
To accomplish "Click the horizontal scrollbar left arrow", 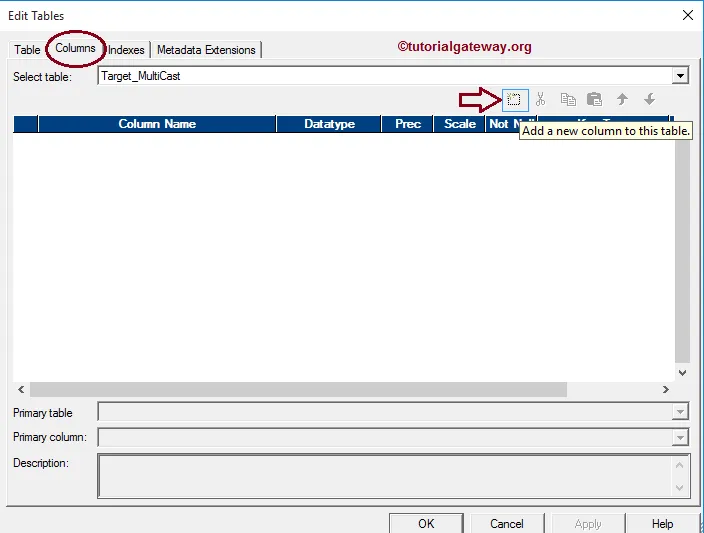I will (x=21, y=389).
